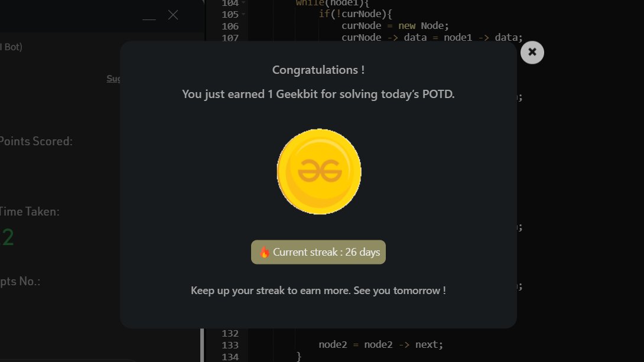Collapse code fold arrow at line 104

click(x=243, y=2)
